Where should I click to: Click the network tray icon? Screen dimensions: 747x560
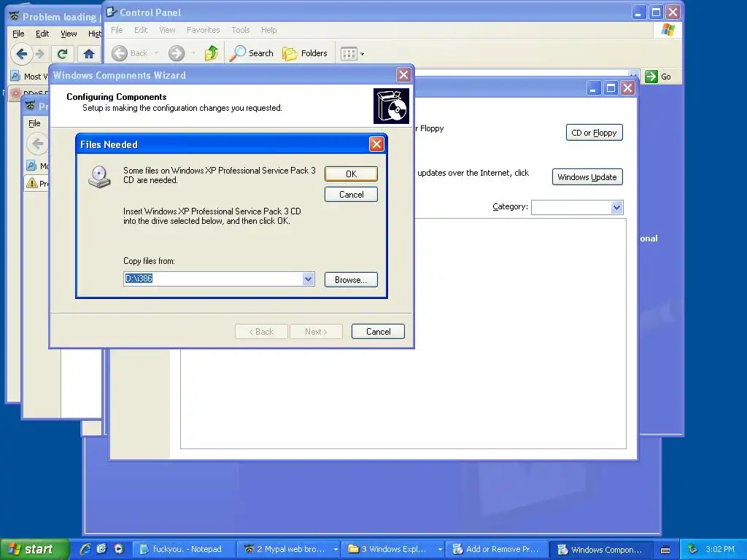(692, 549)
